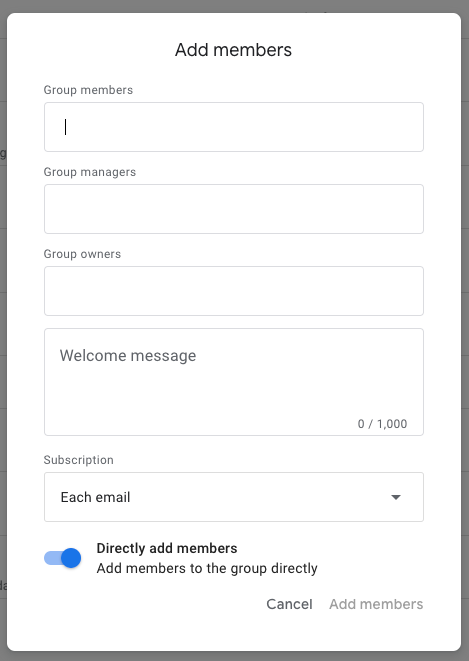Viewport: 469px width, 661px height.
Task: Focus the Group members input field
Action: (x=234, y=127)
